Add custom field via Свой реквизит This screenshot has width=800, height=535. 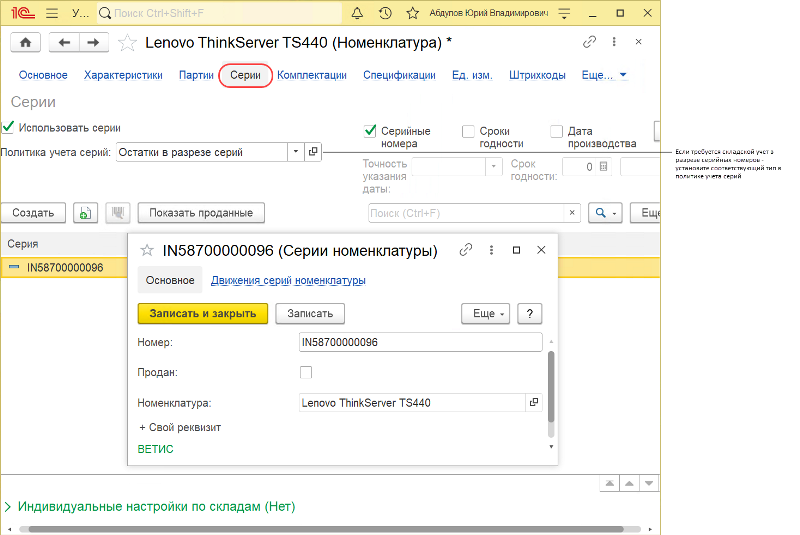pyautogui.click(x=180, y=427)
